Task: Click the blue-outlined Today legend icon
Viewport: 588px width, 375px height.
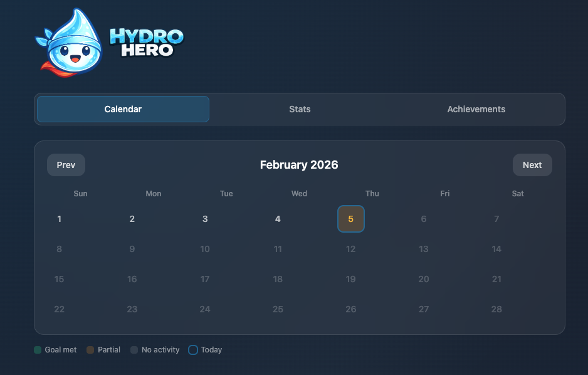Action: (193, 350)
